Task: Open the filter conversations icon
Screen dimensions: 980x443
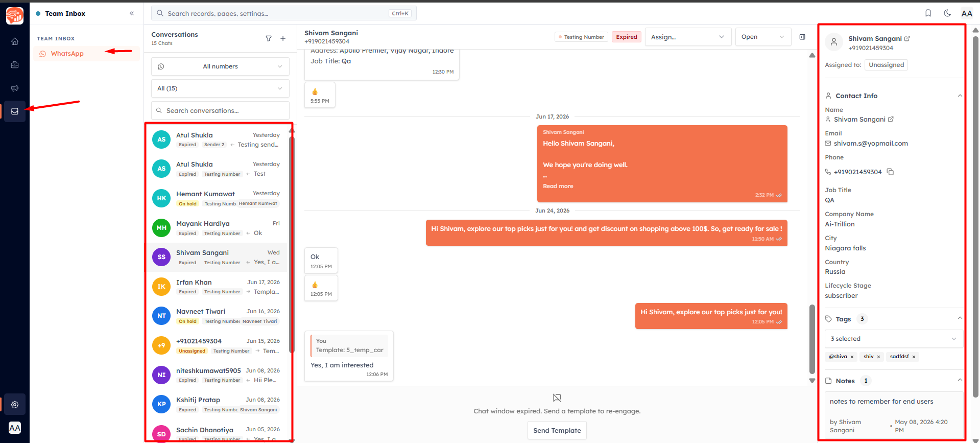Action: point(269,38)
